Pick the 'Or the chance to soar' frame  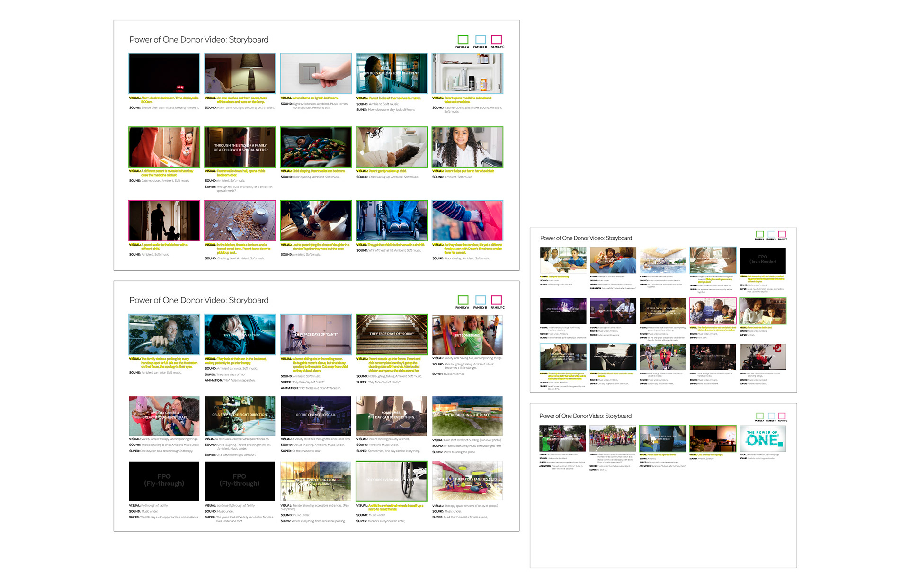pos(316,416)
